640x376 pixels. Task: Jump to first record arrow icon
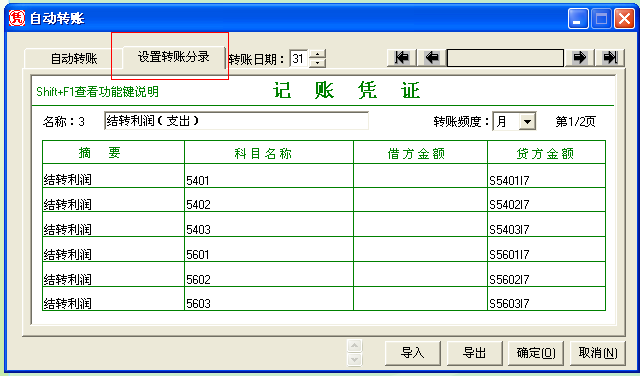coord(402,58)
